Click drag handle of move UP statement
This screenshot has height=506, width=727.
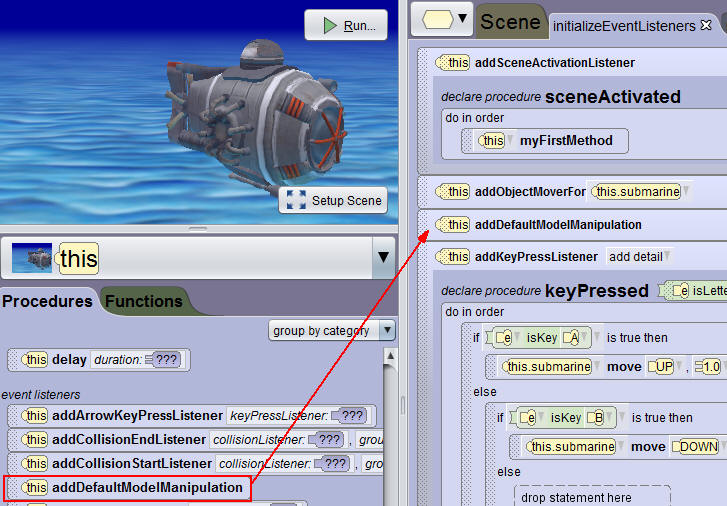coord(492,367)
